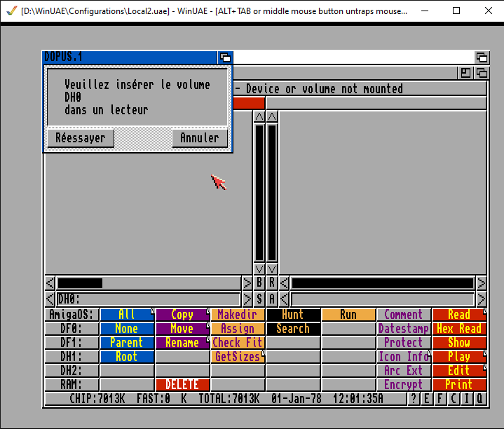Click the DH0: path input field
This screenshot has height=429, width=504.
[x=149, y=299]
